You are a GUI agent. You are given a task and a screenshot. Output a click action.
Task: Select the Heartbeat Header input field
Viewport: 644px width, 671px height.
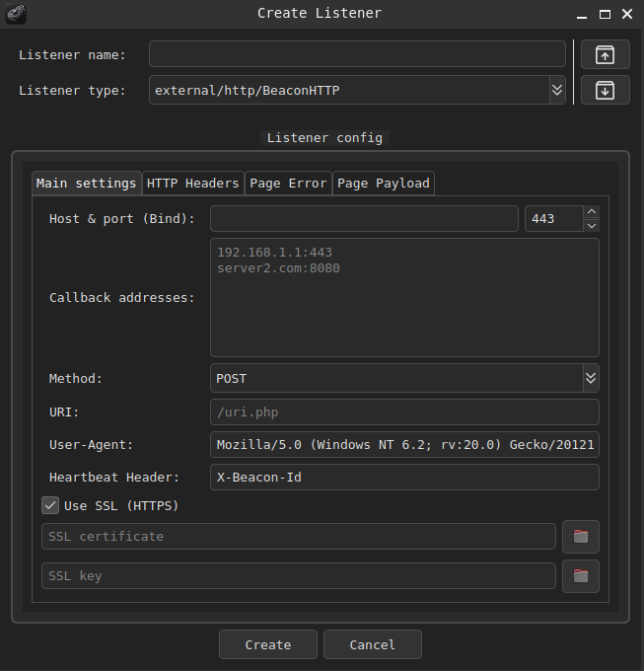[404, 478]
